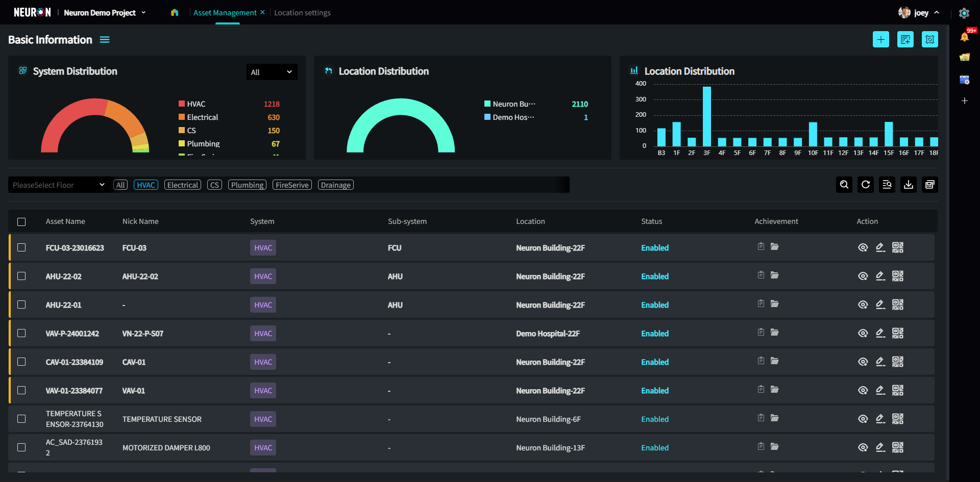Click Electrical orange legend swatch
This screenshot has height=482, width=980.
coord(181,117)
